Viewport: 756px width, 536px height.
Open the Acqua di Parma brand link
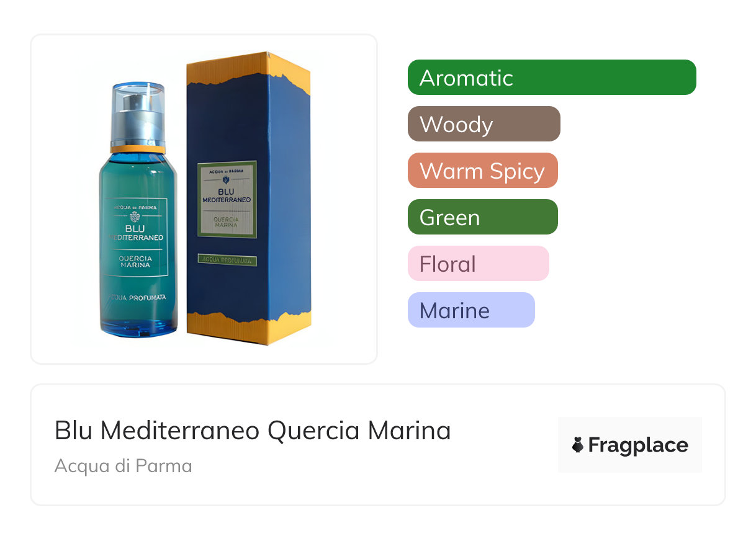[x=124, y=466]
